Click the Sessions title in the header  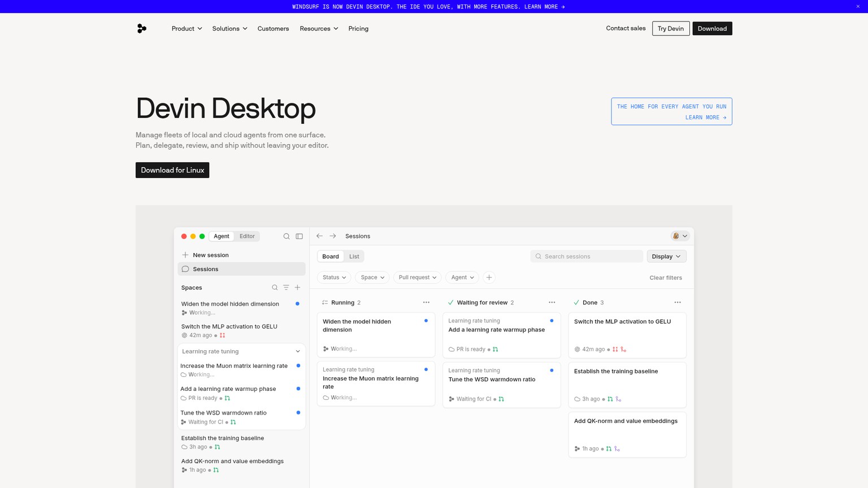(x=358, y=236)
